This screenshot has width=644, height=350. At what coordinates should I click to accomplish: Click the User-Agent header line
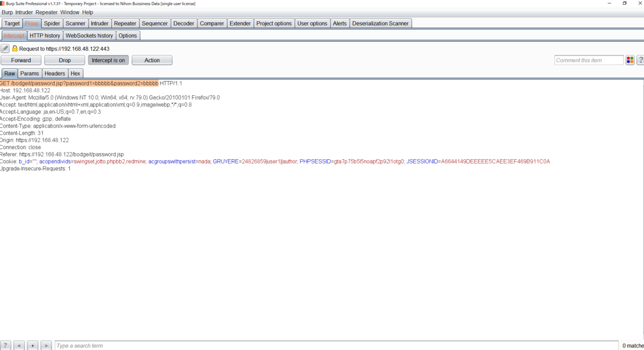coord(110,98)
